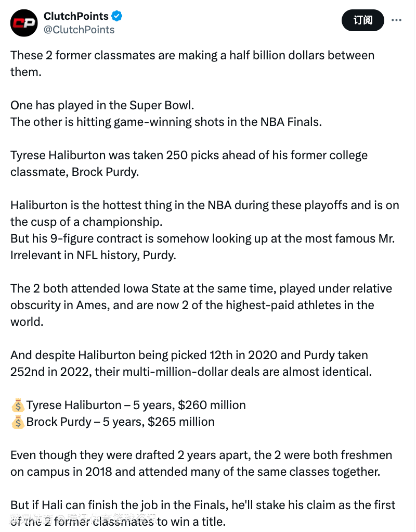This screenshot has height=532, width=416.
Task: Click the 'Haliburton is the hottest thing' paragraph
Action: pyautogui.click(x=205, y=213)
